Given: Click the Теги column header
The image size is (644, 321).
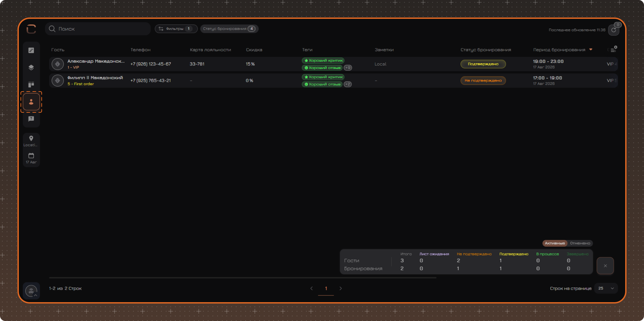Looking at the screenshot, I should point(307,50).
